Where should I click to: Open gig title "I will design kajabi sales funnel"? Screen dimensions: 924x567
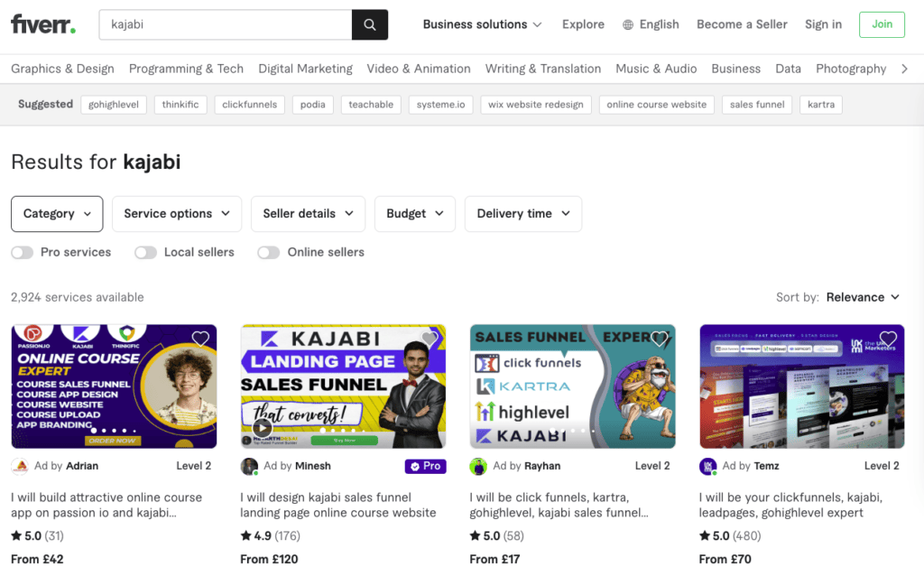coord(338,505)
